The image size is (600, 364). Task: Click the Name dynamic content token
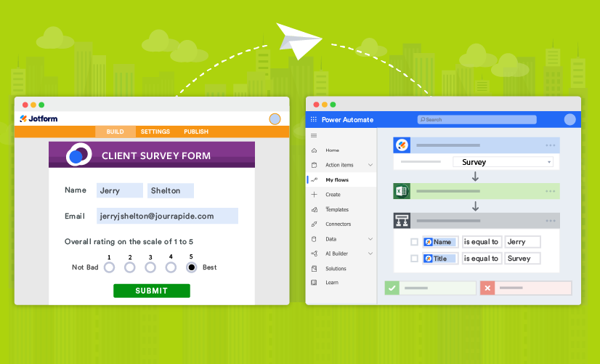tap(440, 242)
